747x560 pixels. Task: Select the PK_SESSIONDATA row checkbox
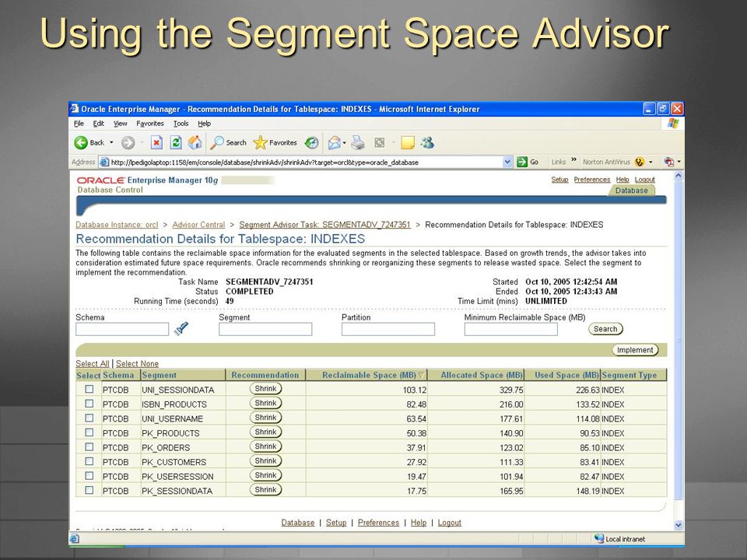89,489
